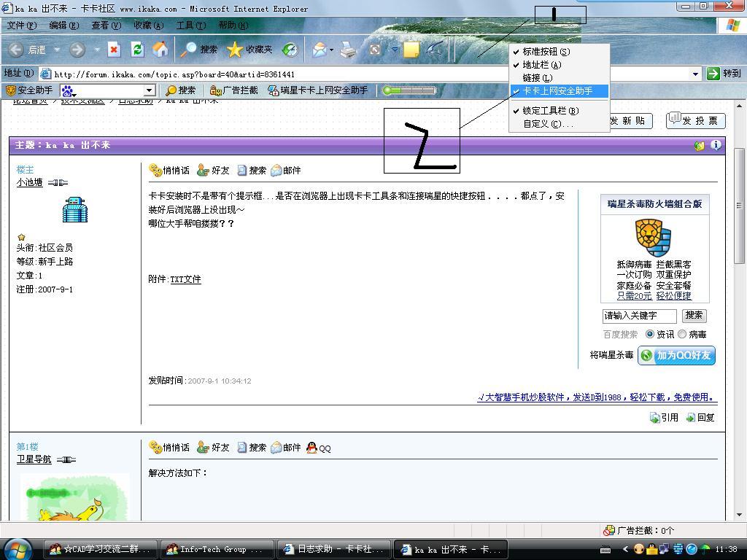Select 病毒 radio button
747x560 pixels.
click(682, 334)
